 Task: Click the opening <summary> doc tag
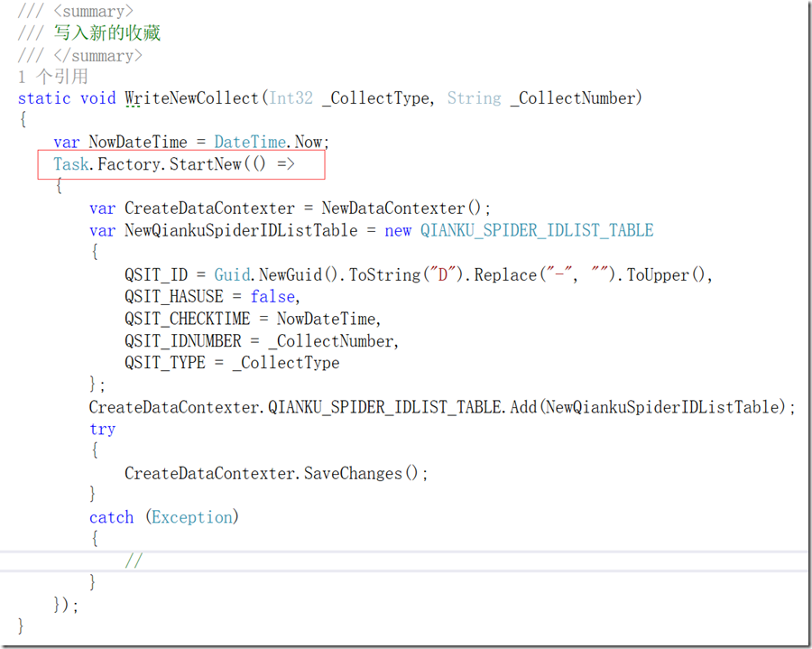93,10
